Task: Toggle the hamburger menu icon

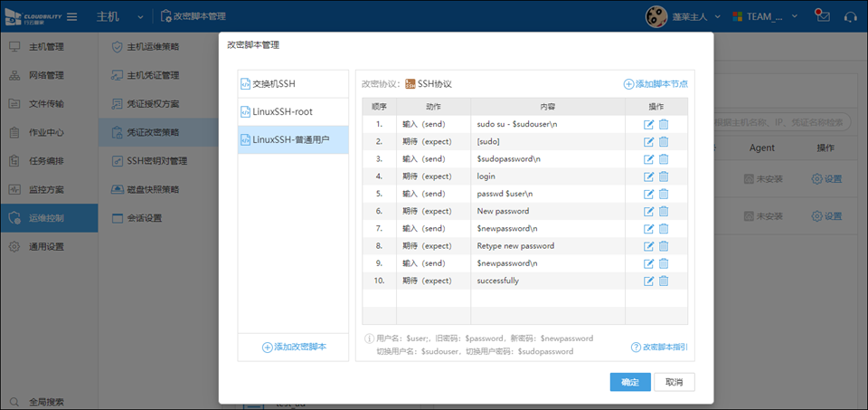Action: pyautogui.click(x=71, y=16)
